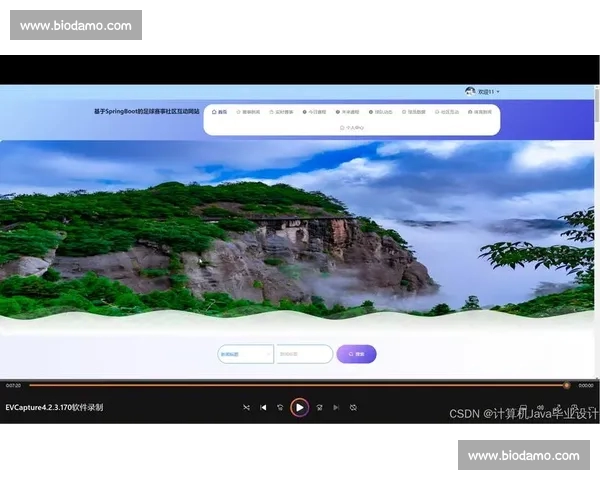
Task: Click the purple search button
Action: (x=356, y=354)
